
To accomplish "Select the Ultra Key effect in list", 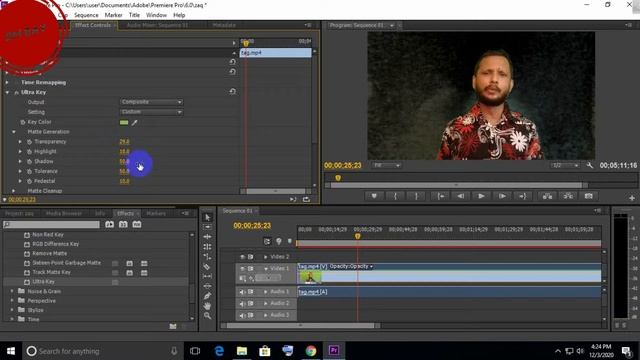I will (44, 282).
